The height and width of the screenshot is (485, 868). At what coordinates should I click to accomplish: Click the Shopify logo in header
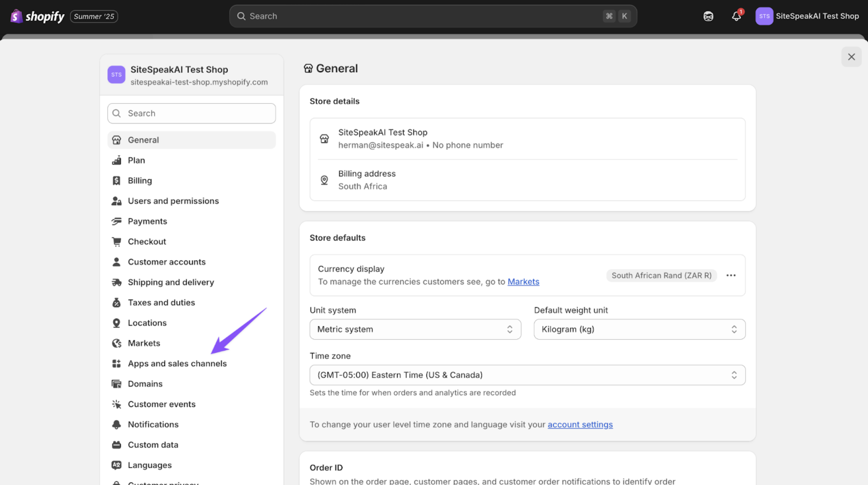click(38, 16)
